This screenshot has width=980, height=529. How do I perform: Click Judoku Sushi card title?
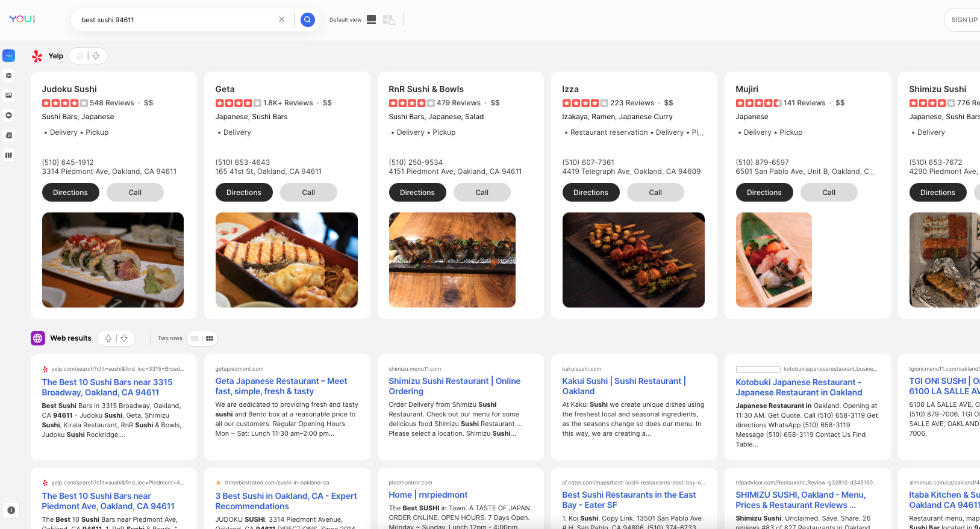[69, 89]
